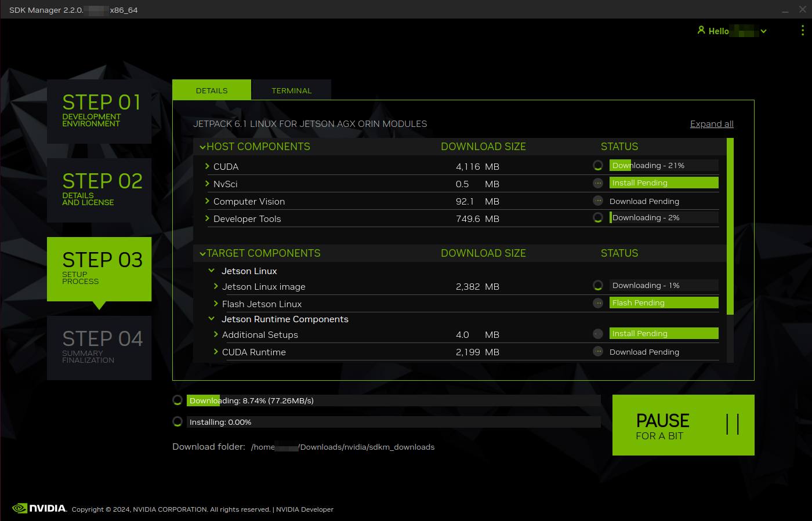Click the Developer Tools Downloading 2% bar

664,217
